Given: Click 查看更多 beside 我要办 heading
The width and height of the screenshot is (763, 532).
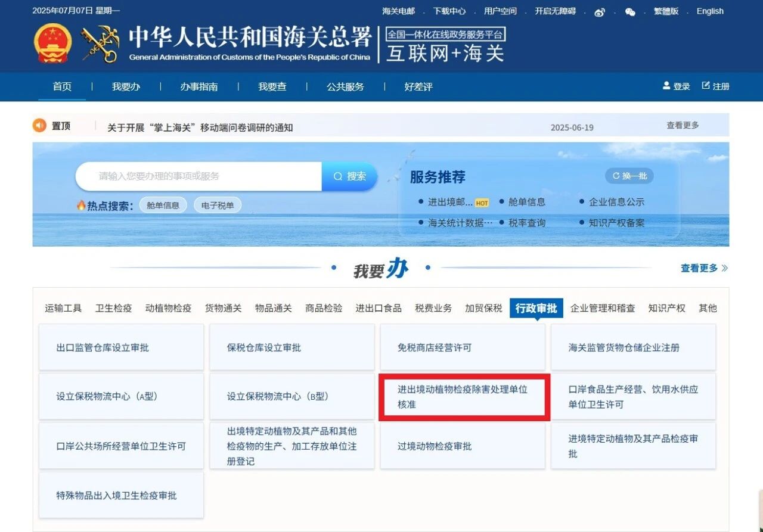Looking at the screenshot, I should pos(704,268).
